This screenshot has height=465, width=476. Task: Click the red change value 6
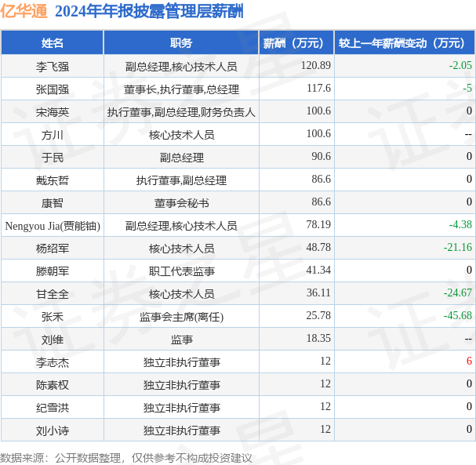click(x=469, y=361)
